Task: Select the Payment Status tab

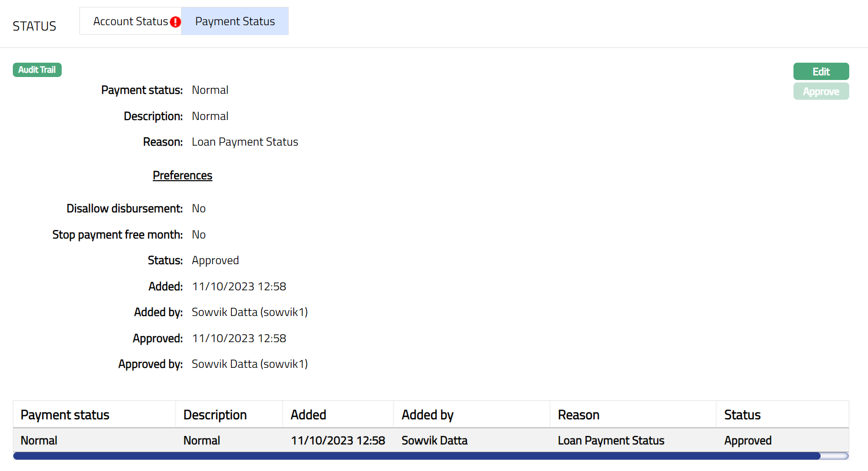Action: (x=235, y=21)
